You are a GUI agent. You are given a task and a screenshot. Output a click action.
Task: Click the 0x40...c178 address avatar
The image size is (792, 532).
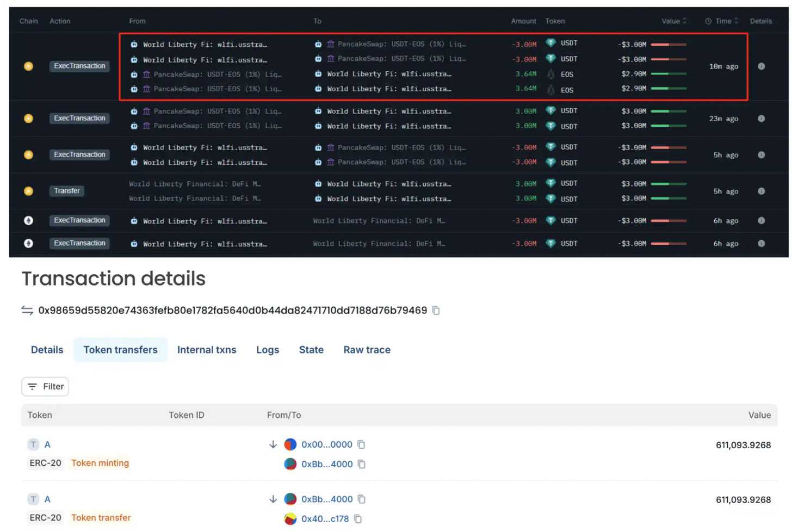click(x=290, y=519)
